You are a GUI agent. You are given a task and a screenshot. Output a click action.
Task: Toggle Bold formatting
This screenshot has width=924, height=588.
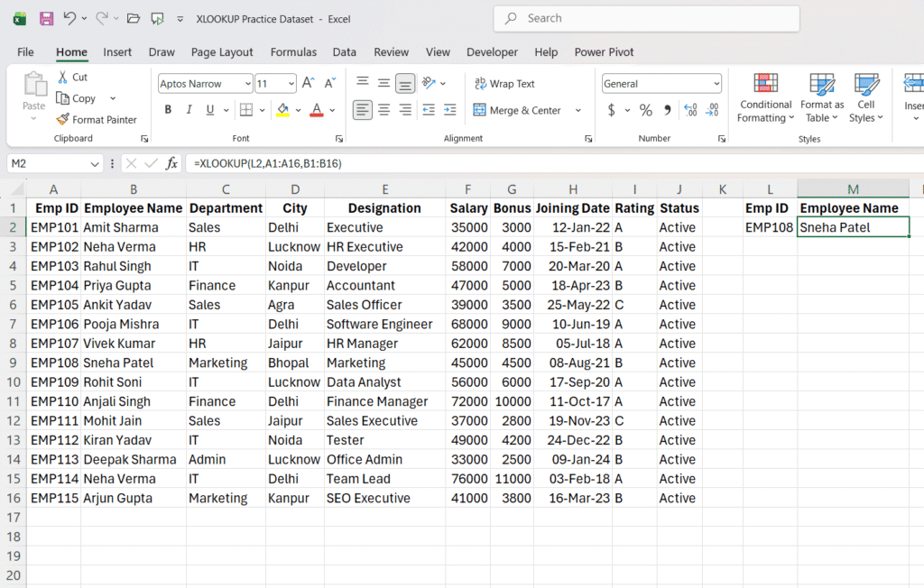168,110
